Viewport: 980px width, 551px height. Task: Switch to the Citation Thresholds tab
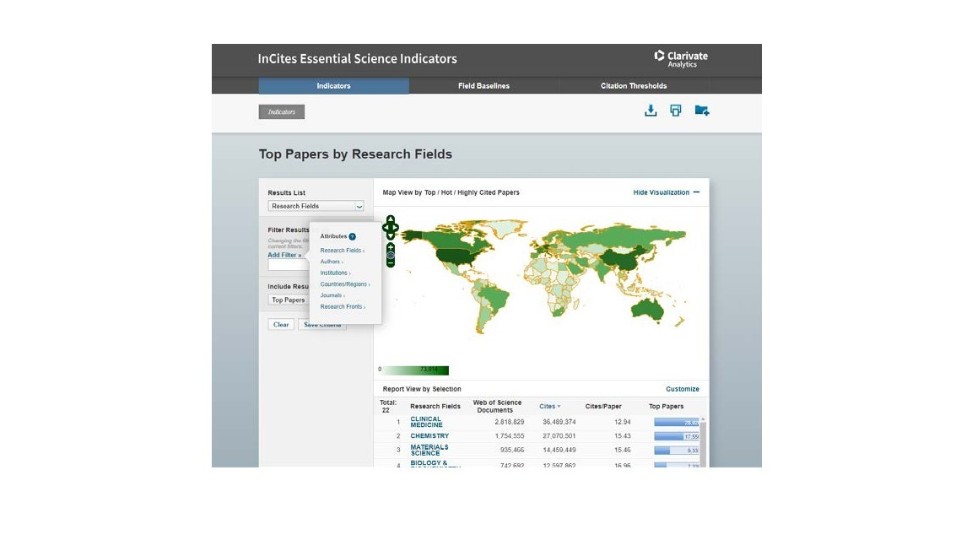click(x=633, y=86)
